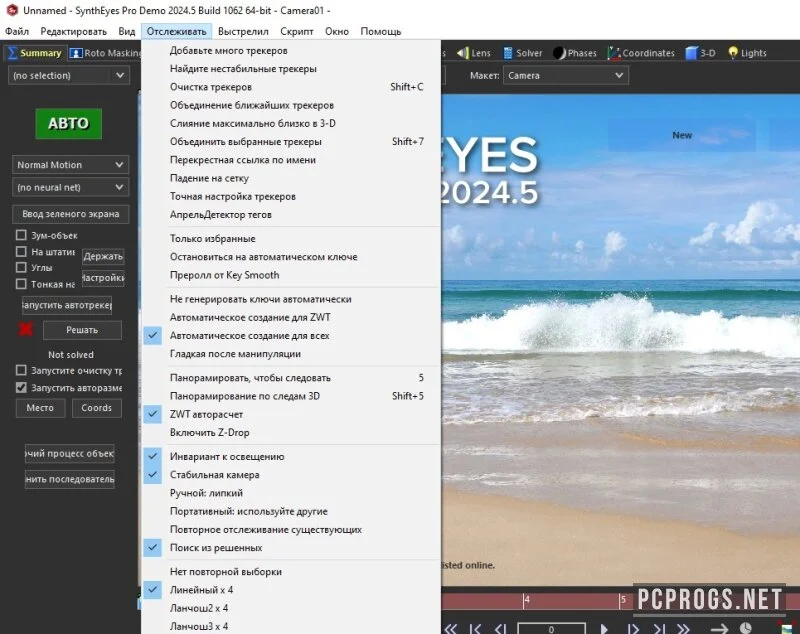Click timeline marker 5
Screen dimensions: 800x634
[x=622, y=600]
